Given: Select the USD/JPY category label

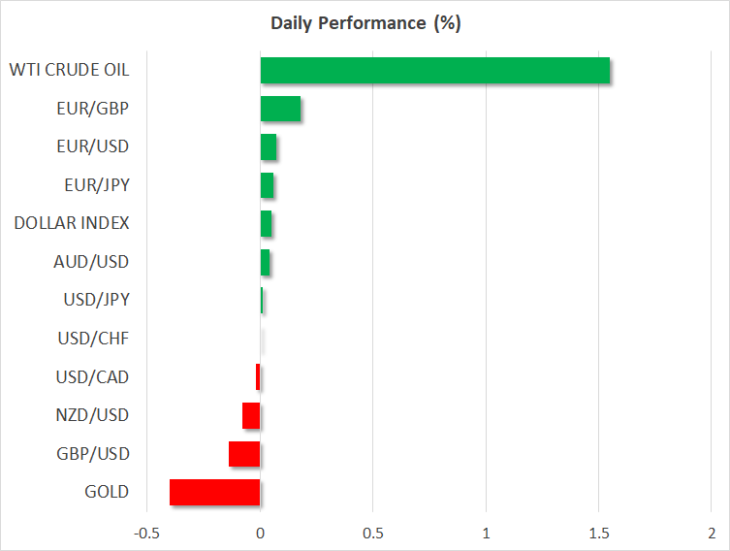Looking at the screenshot, I should 96,300.
